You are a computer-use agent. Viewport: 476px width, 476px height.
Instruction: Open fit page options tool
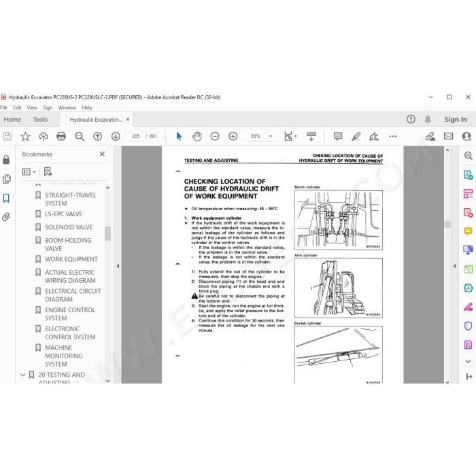[x=288, y=136]
